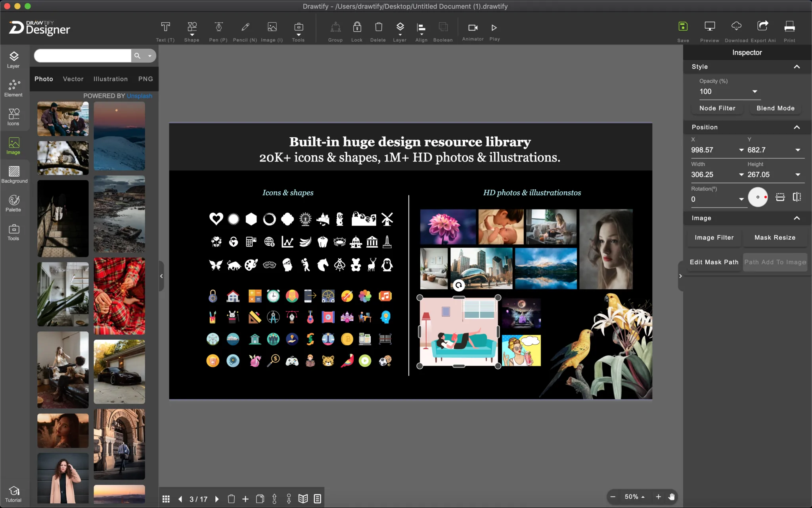
Task: Click the red tartan photo thumbnail
Action: point(119,296)
